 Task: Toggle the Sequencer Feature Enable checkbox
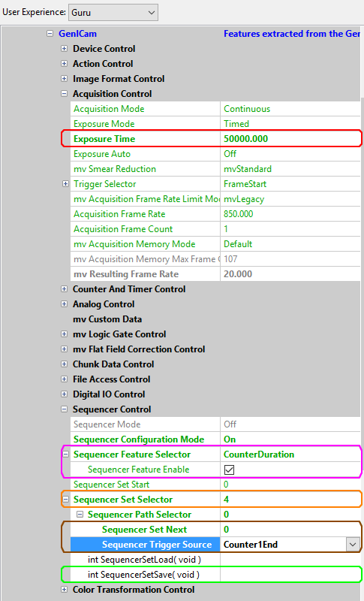[229, 470]
